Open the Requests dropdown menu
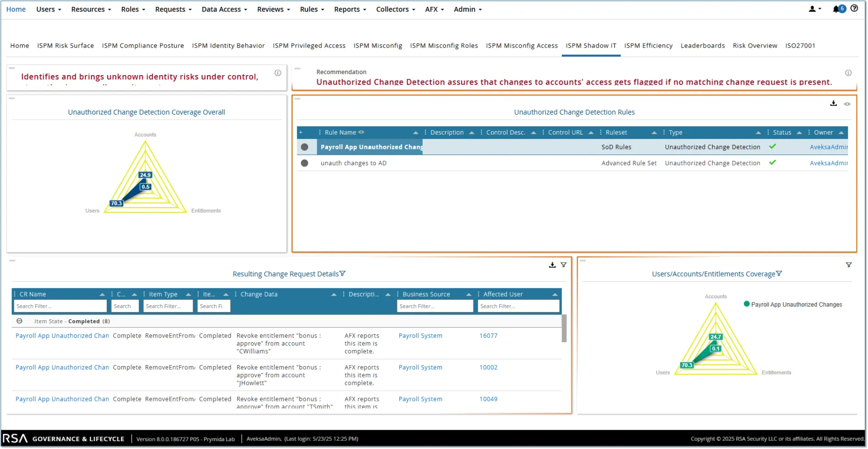This screenshot has height=449, width=868. tap(173, 9)
